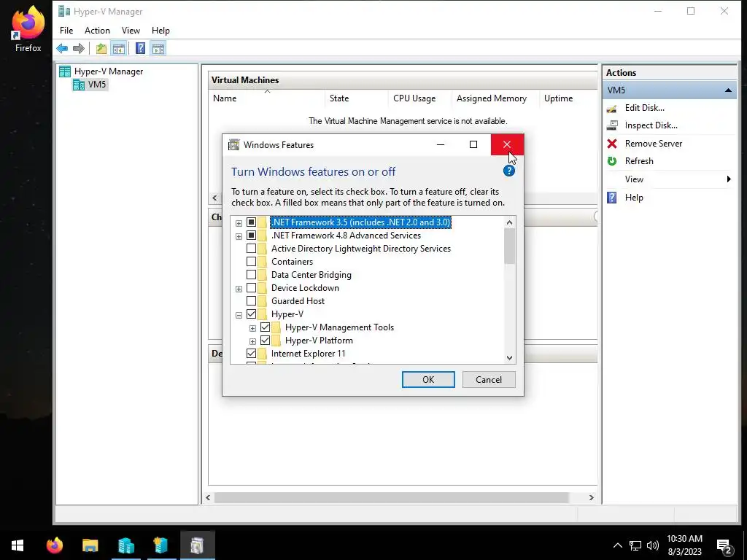Enable the Device Lockdown checkbox
The image size is (747, 560).
[x=251, y=287]
